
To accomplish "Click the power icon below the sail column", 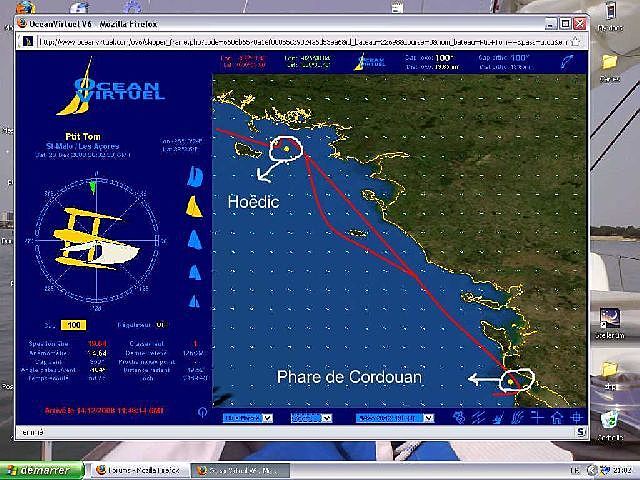I will coord(202,412).
